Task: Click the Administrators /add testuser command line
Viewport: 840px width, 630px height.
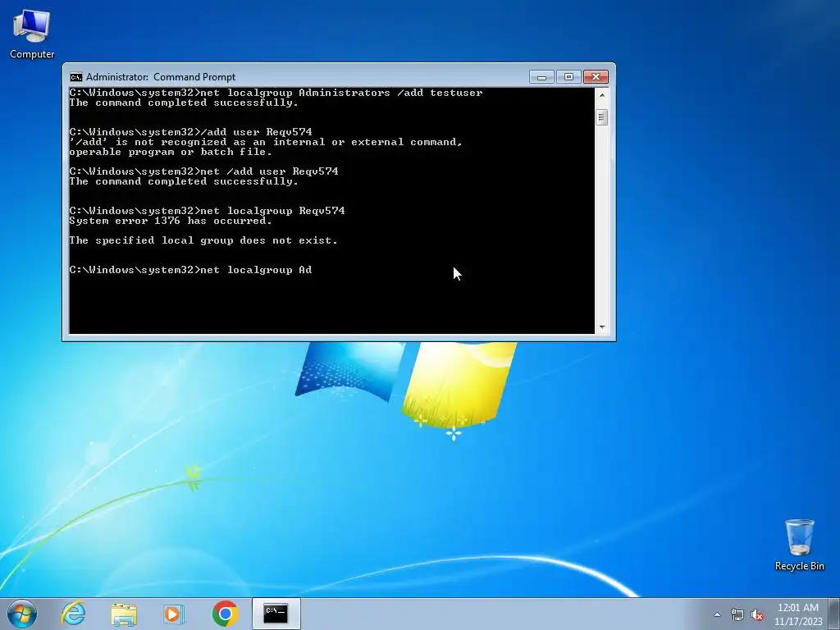Action: tap(276, 93)
